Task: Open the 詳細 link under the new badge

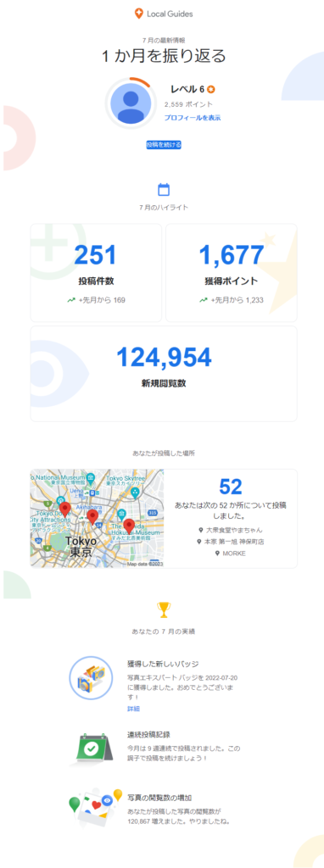Action: coord(133,709)
